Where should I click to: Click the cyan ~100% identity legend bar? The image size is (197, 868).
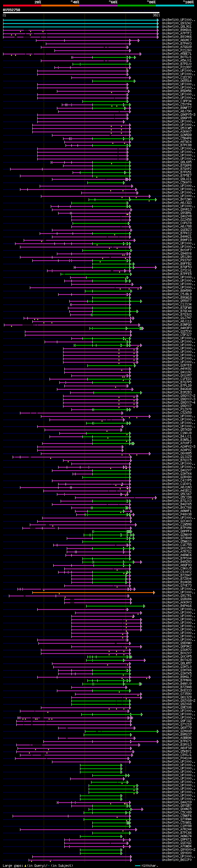(175, 6)
